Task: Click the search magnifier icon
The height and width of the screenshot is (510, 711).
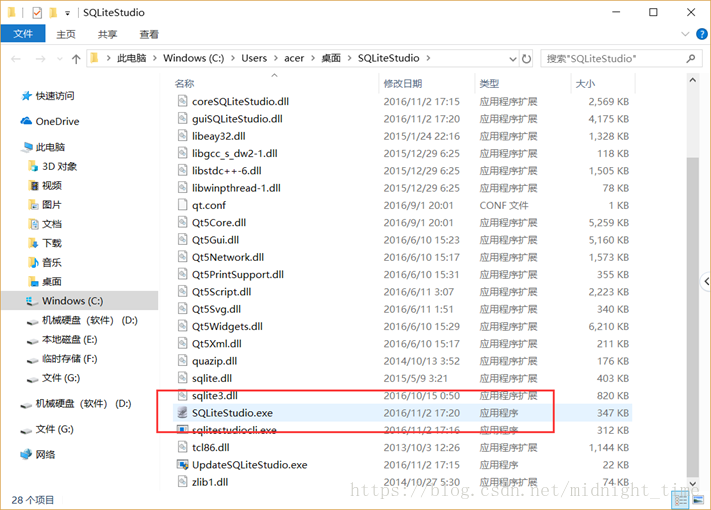Action: point(691,58)
